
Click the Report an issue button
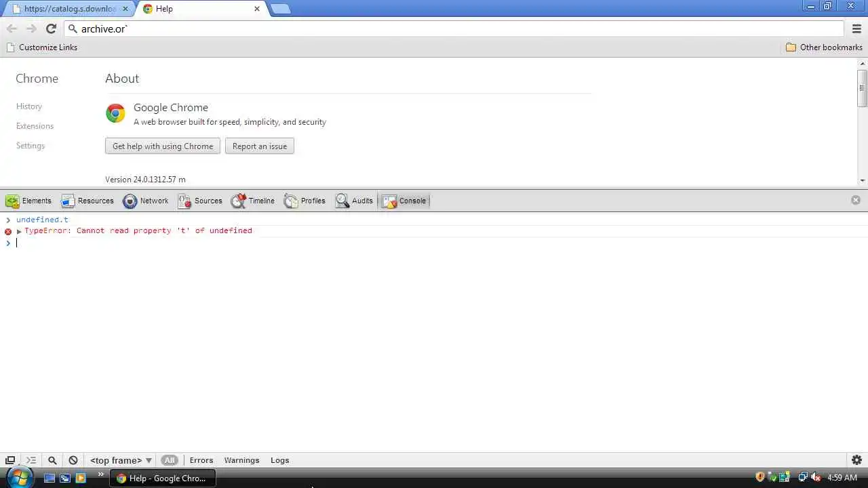pos(260,146)
